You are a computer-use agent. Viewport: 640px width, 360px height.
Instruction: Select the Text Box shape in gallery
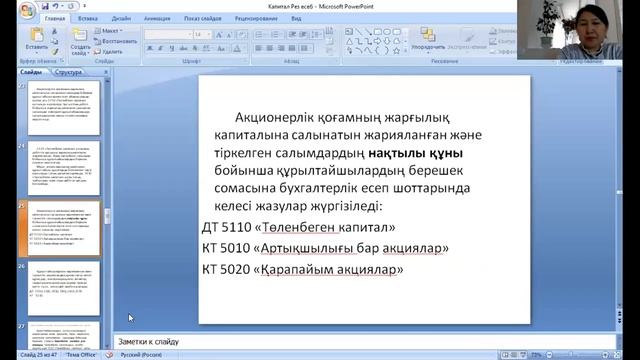click(x=349, y=31)
